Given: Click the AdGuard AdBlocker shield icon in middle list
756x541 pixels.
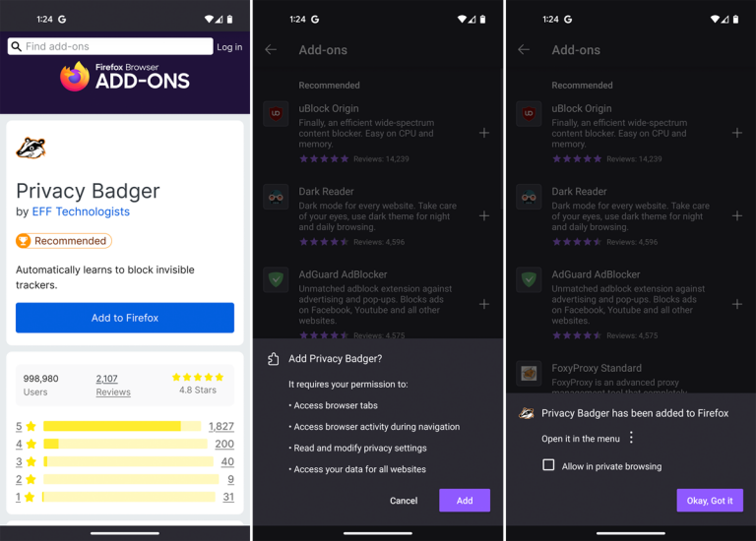Looking at the screenshot, I should coord(276,279).
